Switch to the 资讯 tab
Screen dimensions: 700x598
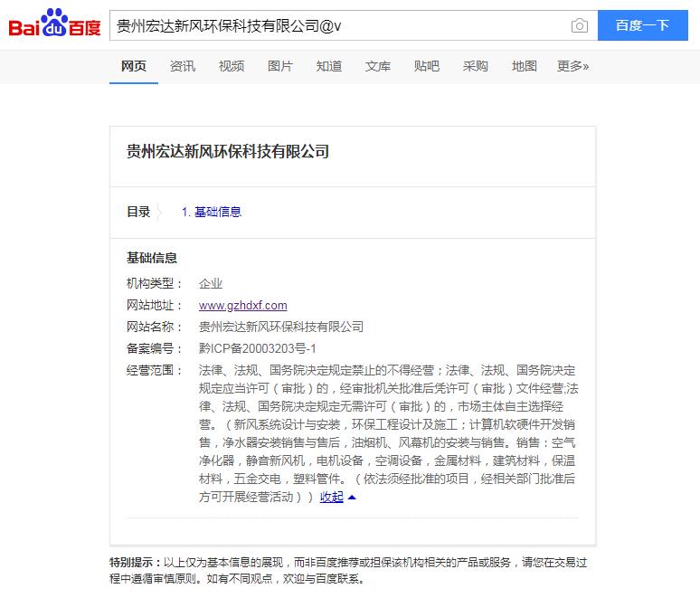(x=183, y=66)
